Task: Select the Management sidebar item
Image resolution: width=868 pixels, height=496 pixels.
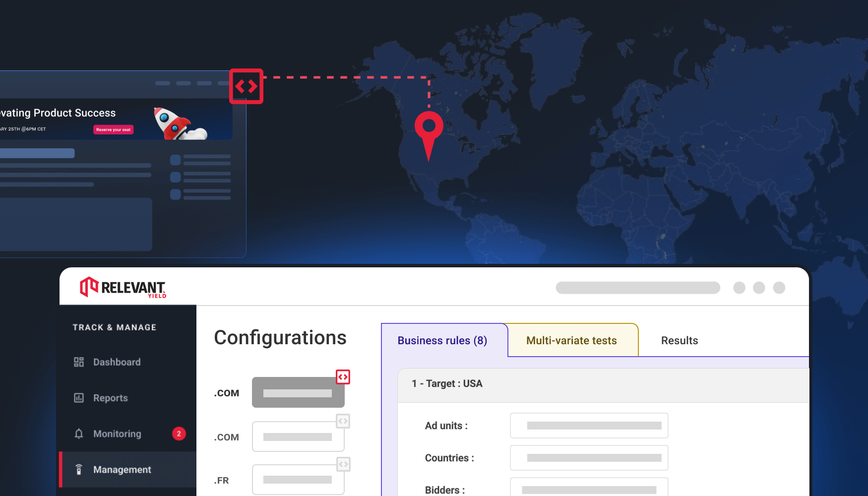Action: pos(128,469)
